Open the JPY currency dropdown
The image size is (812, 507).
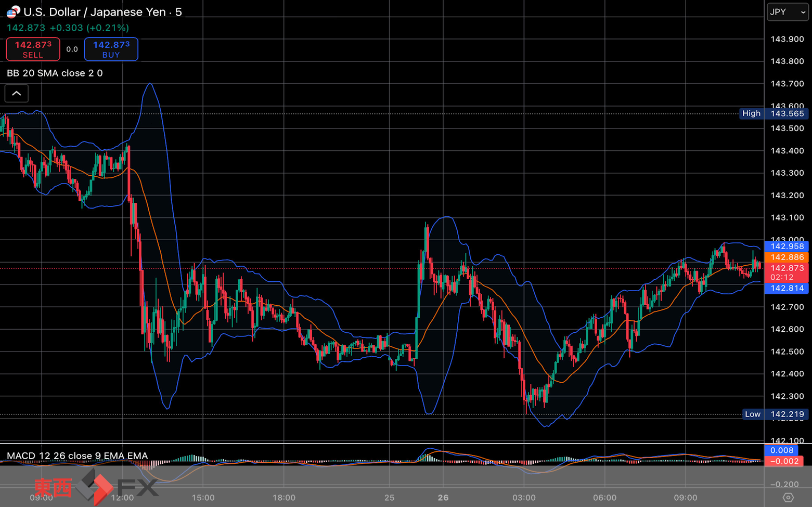[788, 12]
